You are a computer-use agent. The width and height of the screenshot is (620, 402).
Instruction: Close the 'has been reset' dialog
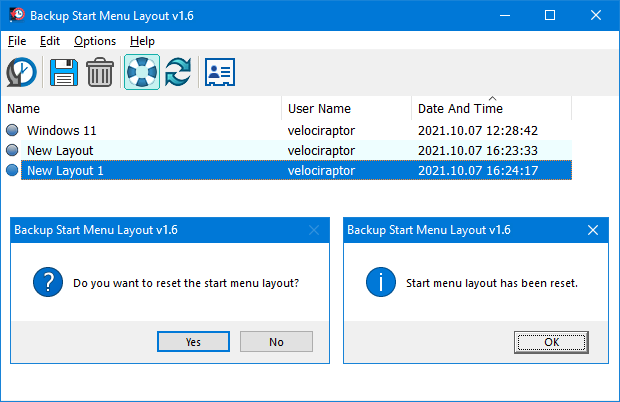pyautogui.click(x=593, y=230)
